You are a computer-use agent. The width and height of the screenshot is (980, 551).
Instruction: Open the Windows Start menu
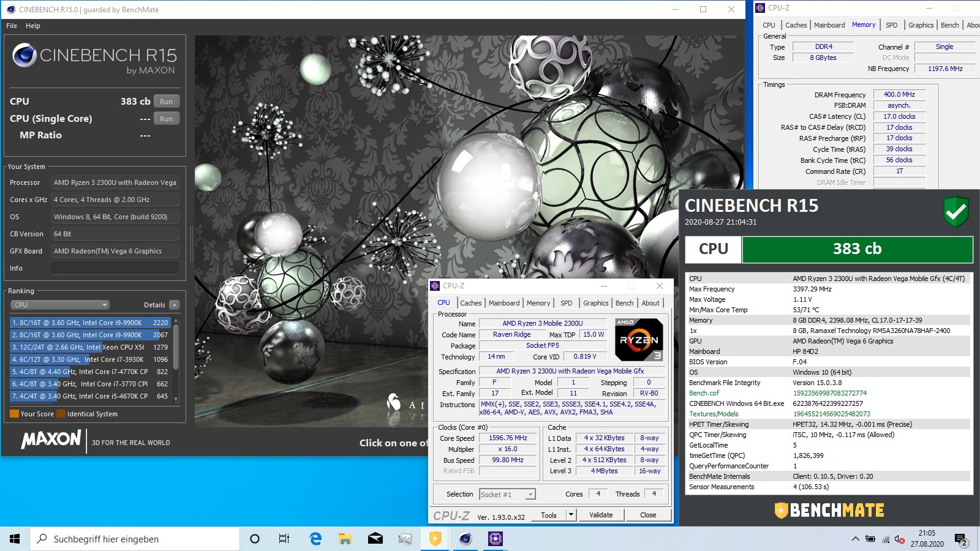pos(15,539)
